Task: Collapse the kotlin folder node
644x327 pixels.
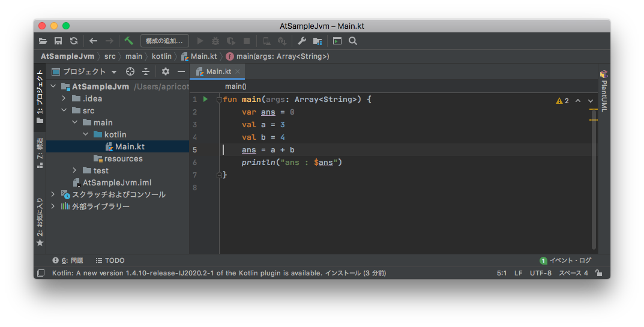Action: click(x=86, y=134)
